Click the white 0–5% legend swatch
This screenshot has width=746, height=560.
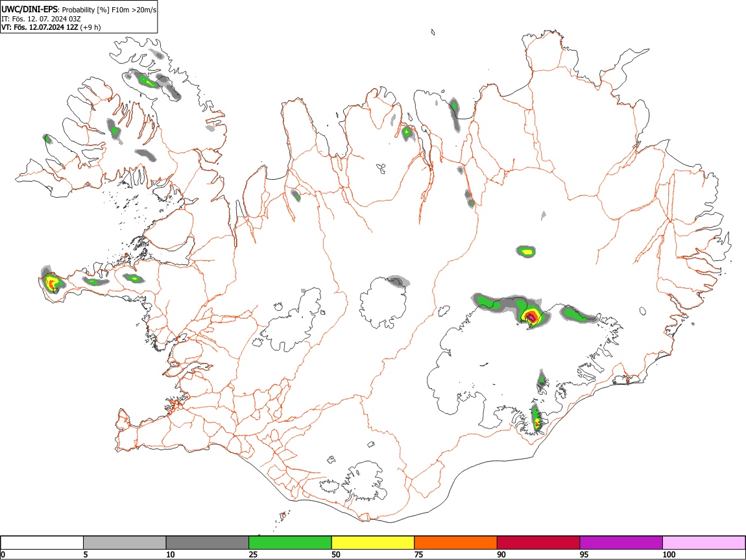click(x=42, y=542)
